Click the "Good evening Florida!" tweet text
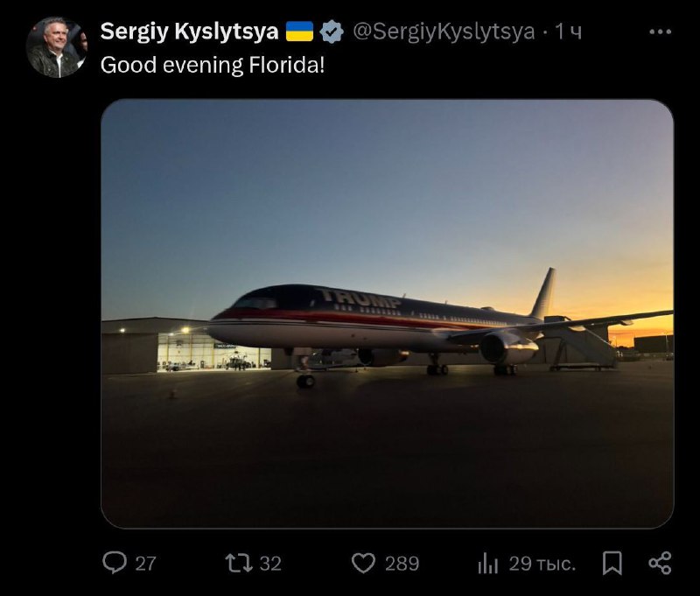This screenshot has width=700, height=596. pos(213,65)
